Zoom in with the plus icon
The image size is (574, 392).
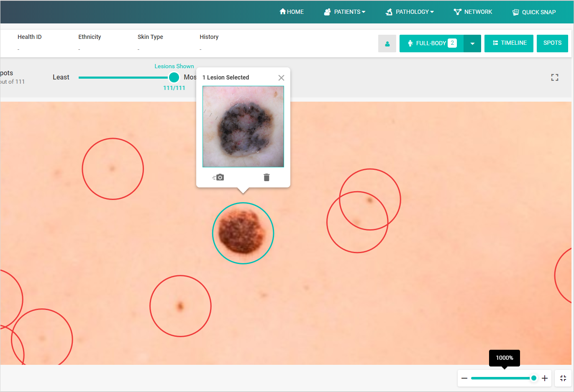545,378
